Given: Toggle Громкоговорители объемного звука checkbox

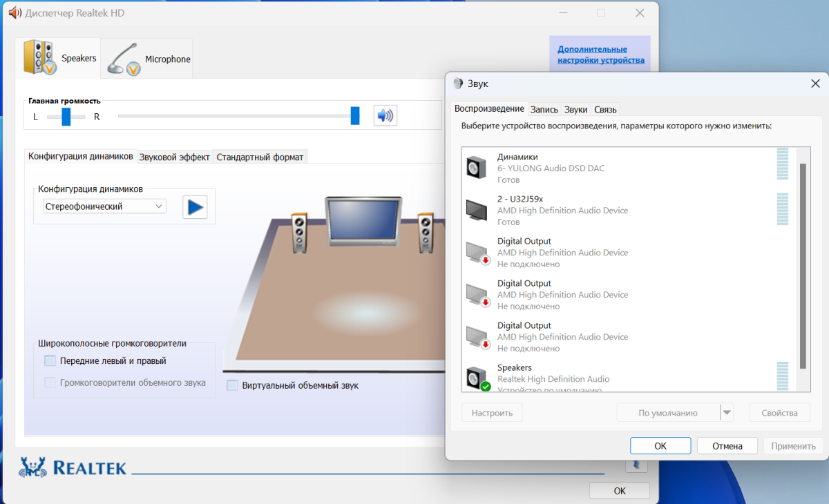Looking at the screenshot, I should (50, 382).
